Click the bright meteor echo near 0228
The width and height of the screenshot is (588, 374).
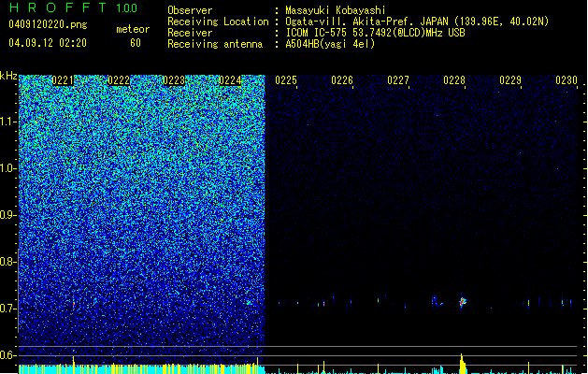click(x=463, y=302)
